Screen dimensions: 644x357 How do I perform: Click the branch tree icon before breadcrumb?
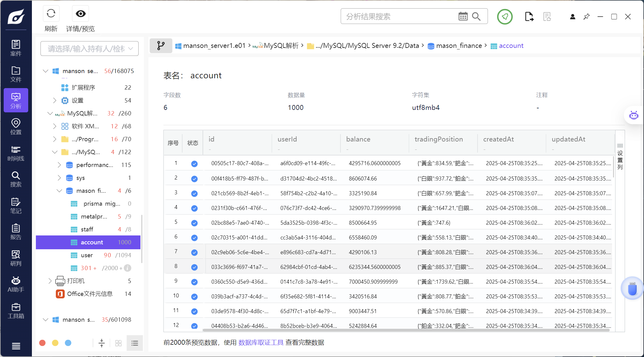161,46
